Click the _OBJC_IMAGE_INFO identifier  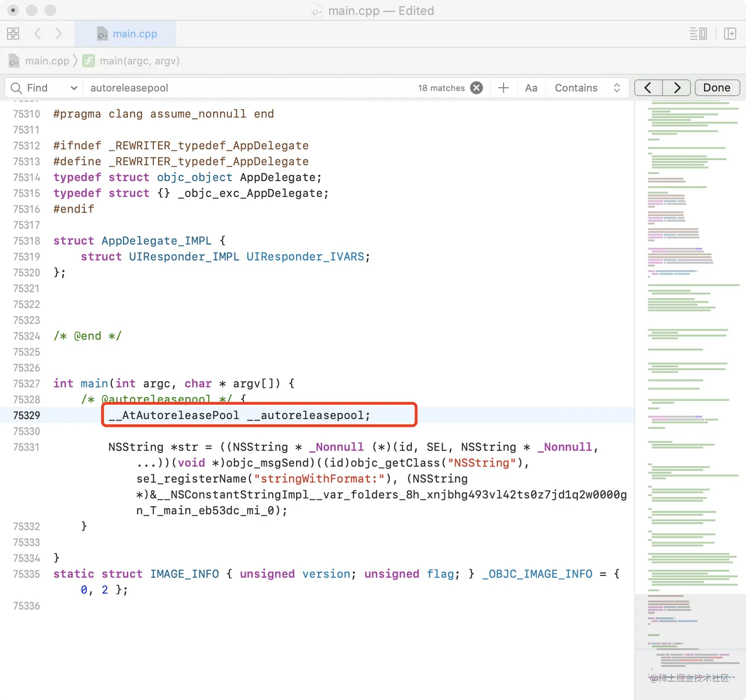537,574
